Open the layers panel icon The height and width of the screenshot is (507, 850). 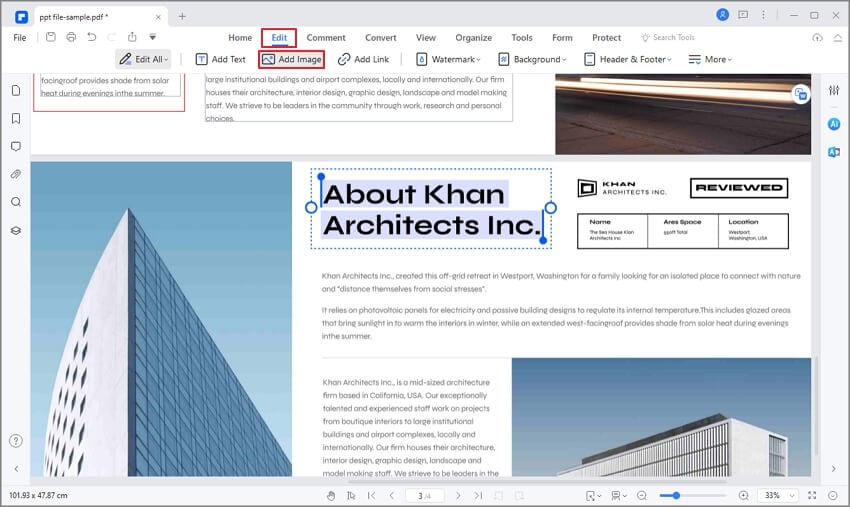16,230
